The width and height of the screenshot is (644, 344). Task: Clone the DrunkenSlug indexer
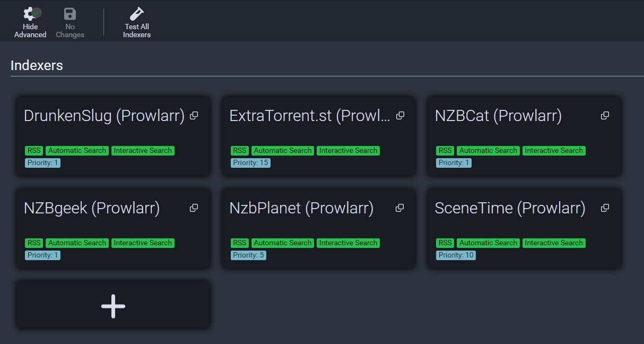[194, 116]
